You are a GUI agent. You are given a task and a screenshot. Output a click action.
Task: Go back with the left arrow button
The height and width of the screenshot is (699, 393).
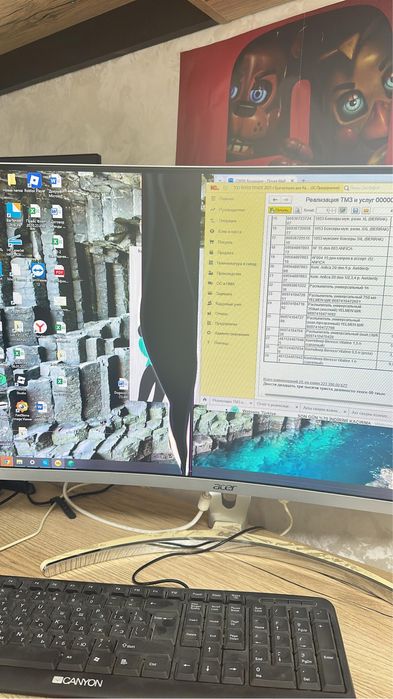(276, 199)
